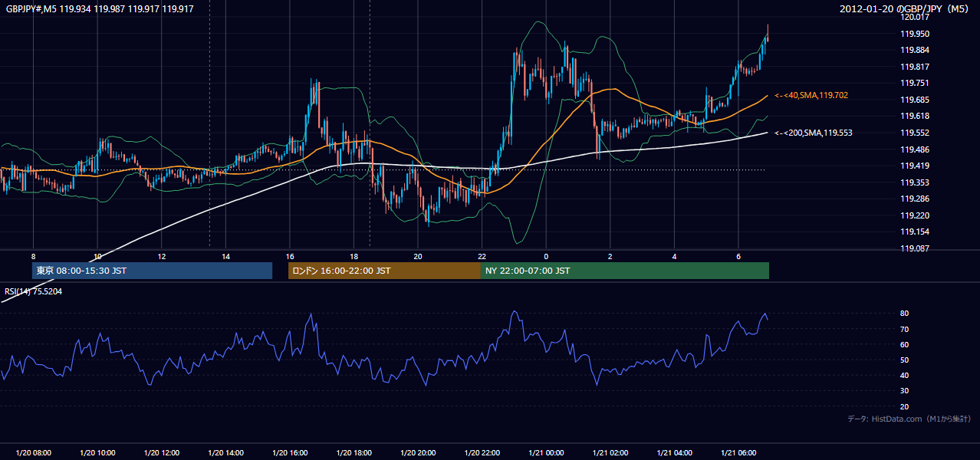Click the RSI(14) 75.5204 indicator label

(35, 291)
